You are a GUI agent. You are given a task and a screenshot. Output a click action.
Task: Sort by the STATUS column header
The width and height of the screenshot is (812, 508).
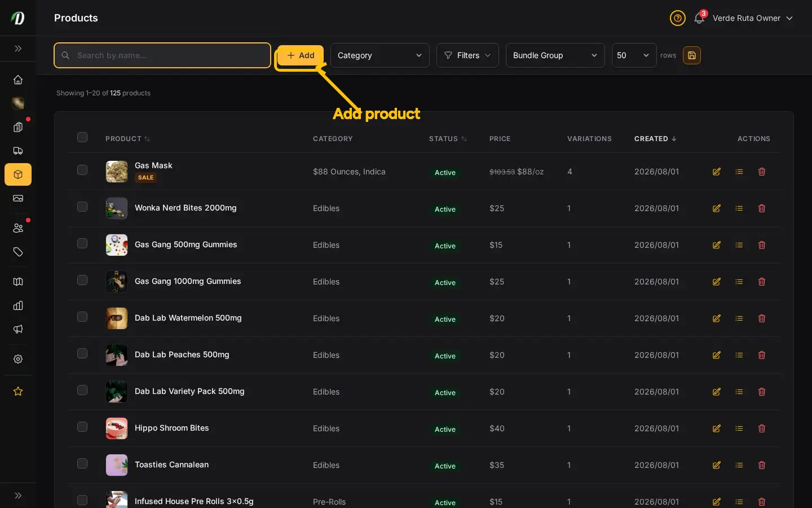click(448, 139)
